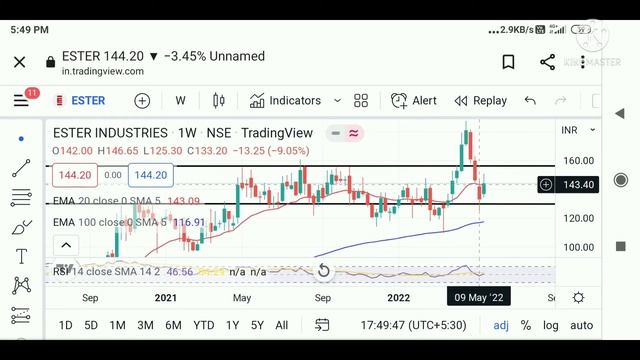Tap the site security padlock icon
The image size is (640, 360).
point(51,62)
